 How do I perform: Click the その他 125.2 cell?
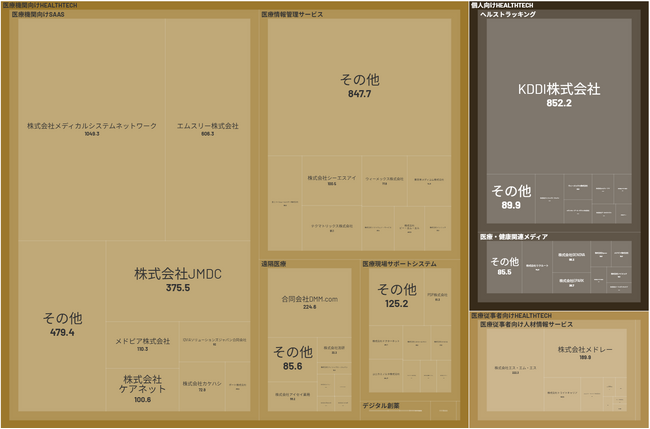[x=397, y=297]
